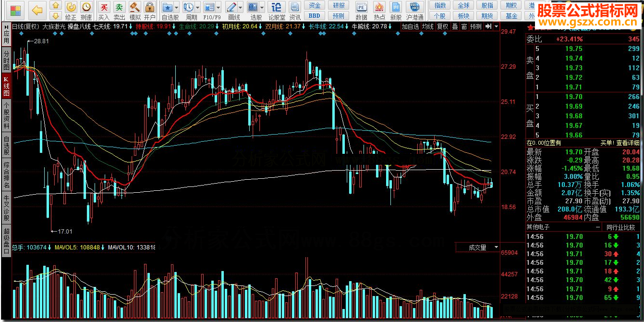The width and height of the screenshot is (644, 322).
Task: Expand the F10/F9 dropdown arrow
Action: 218,8
